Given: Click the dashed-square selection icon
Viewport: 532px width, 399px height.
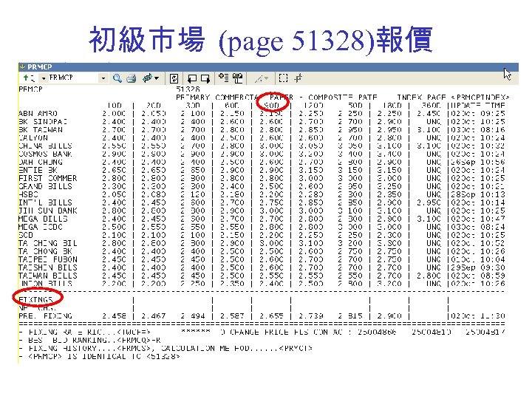Looking at the screenshot, I should (x=283, y=78).
